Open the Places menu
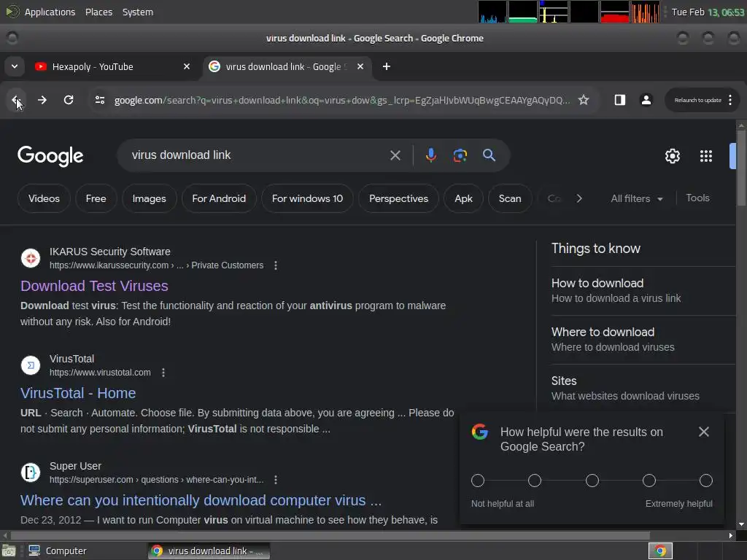Screen dimensions: 747x560 pos(98,12)
